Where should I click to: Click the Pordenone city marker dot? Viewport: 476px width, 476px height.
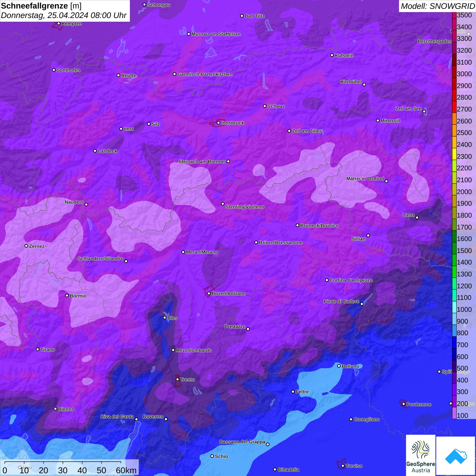pos(404,404)
